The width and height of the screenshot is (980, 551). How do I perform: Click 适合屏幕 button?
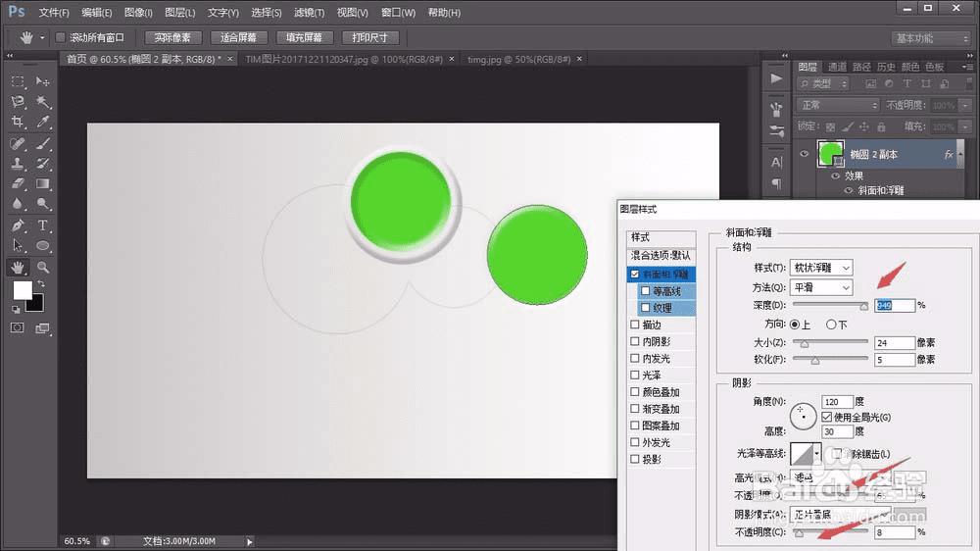[238, 37]
